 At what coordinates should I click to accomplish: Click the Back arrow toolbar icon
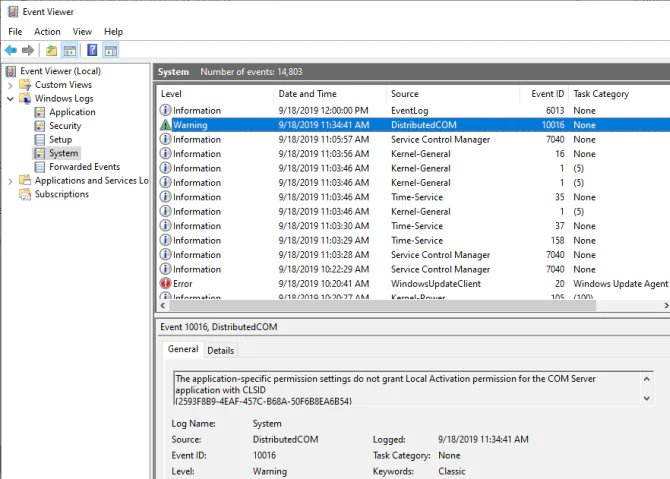tap(11, 50)
